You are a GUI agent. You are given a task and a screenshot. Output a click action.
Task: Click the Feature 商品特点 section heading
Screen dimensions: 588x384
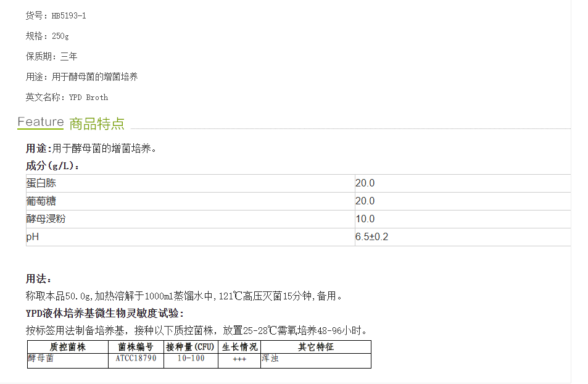71,123
